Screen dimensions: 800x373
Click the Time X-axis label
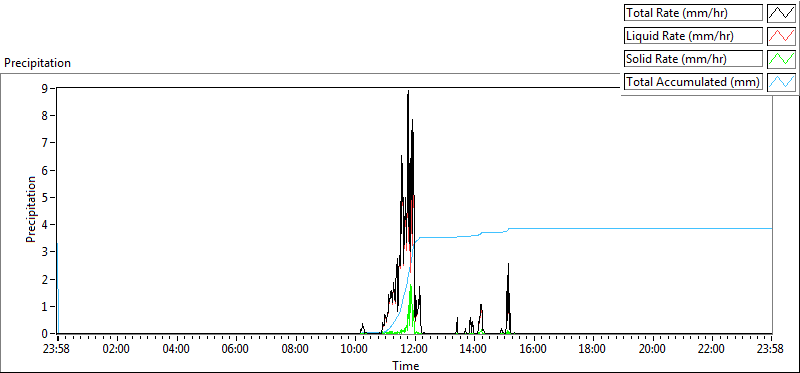[406, 365]
